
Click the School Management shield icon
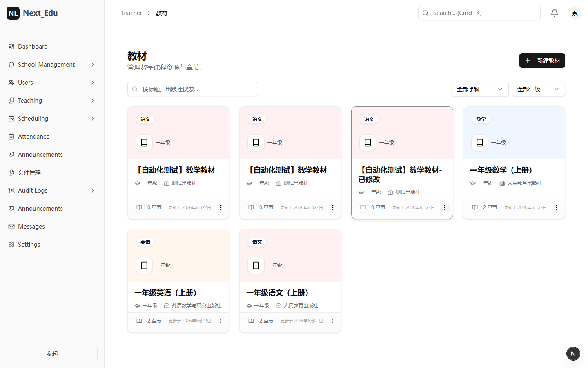click(x=11, y=65)
